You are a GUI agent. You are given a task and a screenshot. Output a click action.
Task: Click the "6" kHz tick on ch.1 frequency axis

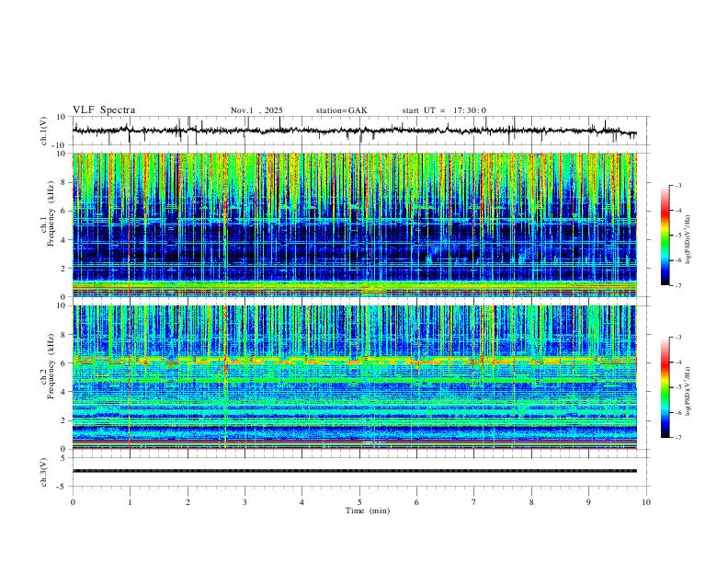point(63,211)
